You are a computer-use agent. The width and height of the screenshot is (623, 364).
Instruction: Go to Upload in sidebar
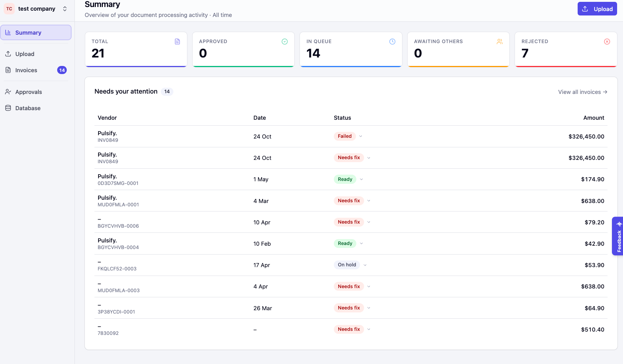click(36, 54)
